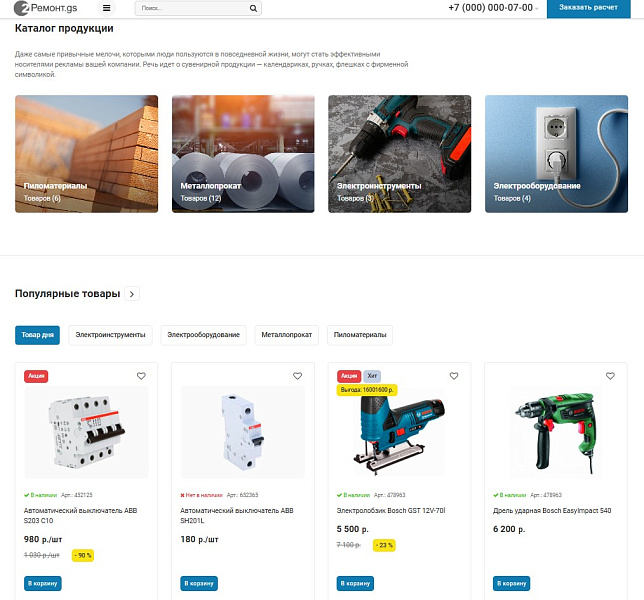Open the hamburger menu icon
Image resolution: width=644 pixels, height=600 pixels.
pyautogui.click(x=107, y=8)
